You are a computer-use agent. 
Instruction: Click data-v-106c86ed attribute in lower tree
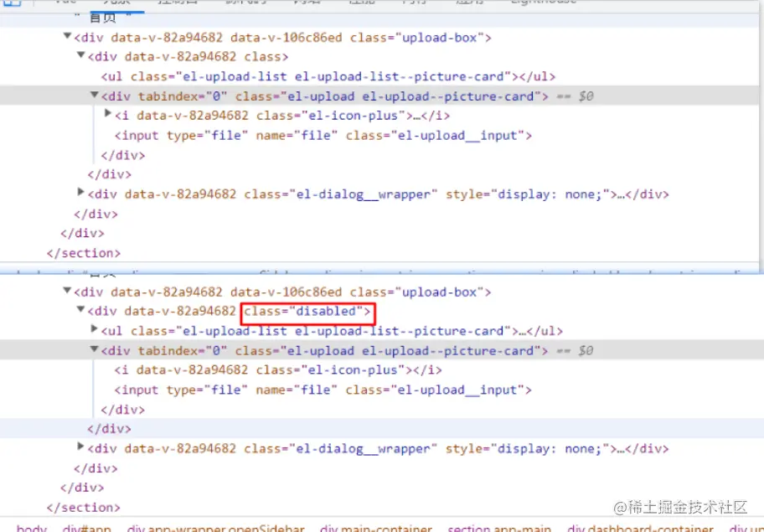pos(286,292)
